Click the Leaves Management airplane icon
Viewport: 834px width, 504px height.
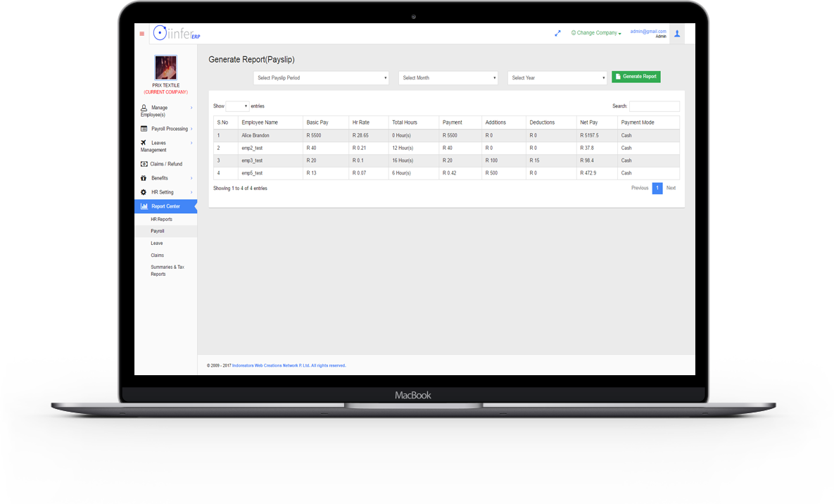pyautogui.click(x=144, y=143)
